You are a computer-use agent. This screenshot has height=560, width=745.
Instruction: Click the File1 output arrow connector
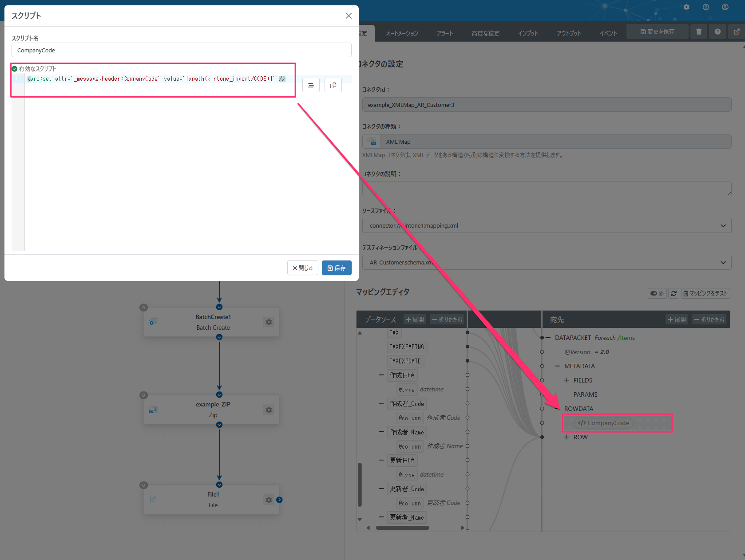(x=279, y=500)
